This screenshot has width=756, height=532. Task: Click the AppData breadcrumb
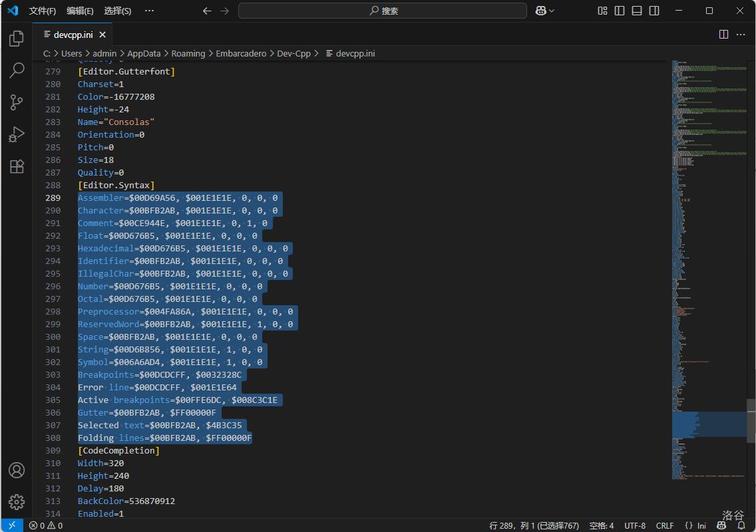(144, 53)
